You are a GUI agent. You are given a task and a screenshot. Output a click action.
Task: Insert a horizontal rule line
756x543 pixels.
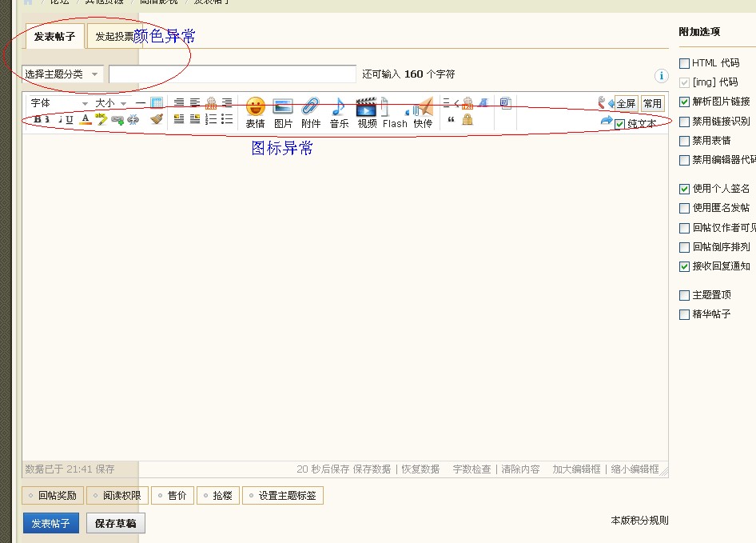141,103
